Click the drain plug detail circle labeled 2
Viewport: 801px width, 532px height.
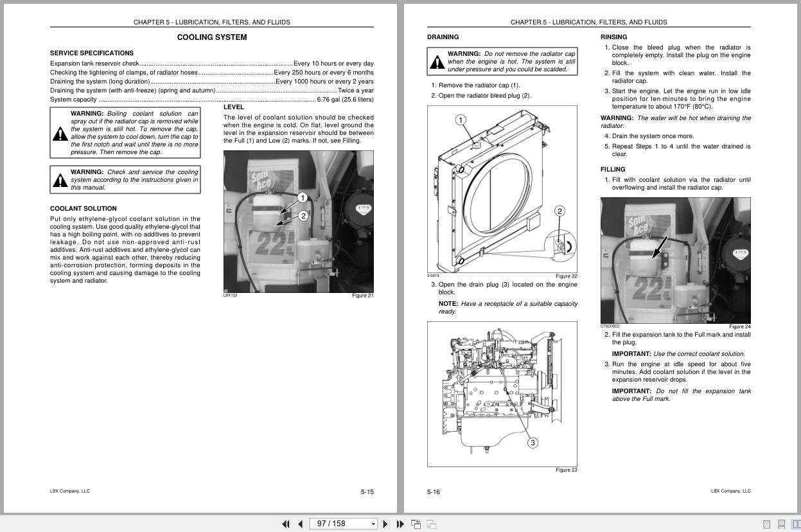(x=559, y=210)
